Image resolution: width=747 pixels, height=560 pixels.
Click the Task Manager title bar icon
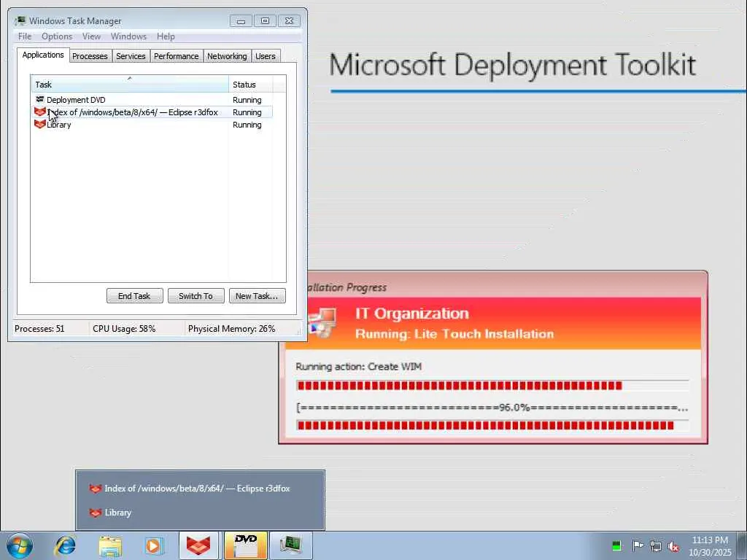point(20,20)
